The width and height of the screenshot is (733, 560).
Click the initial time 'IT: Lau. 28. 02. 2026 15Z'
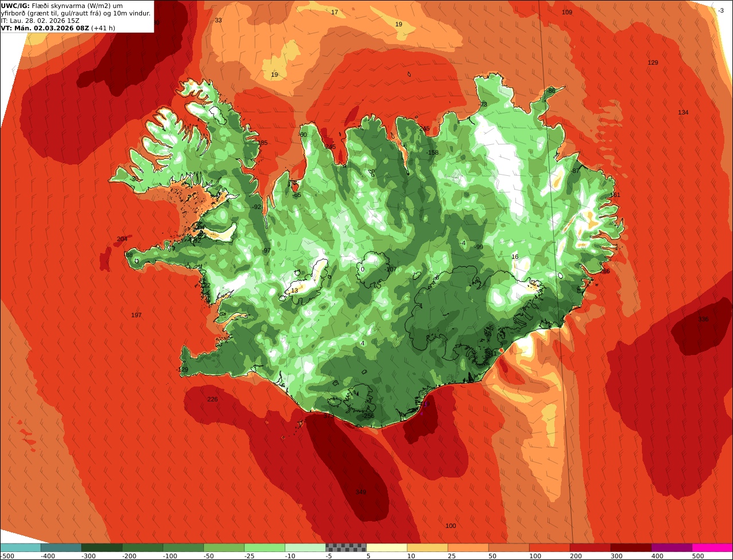(x=40, y=21)
